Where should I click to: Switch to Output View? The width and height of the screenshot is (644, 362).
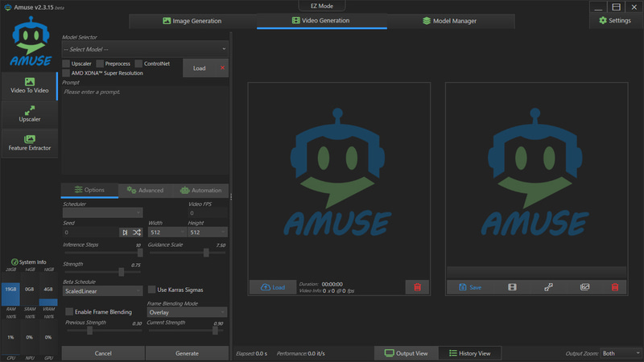tap(407, 353)
